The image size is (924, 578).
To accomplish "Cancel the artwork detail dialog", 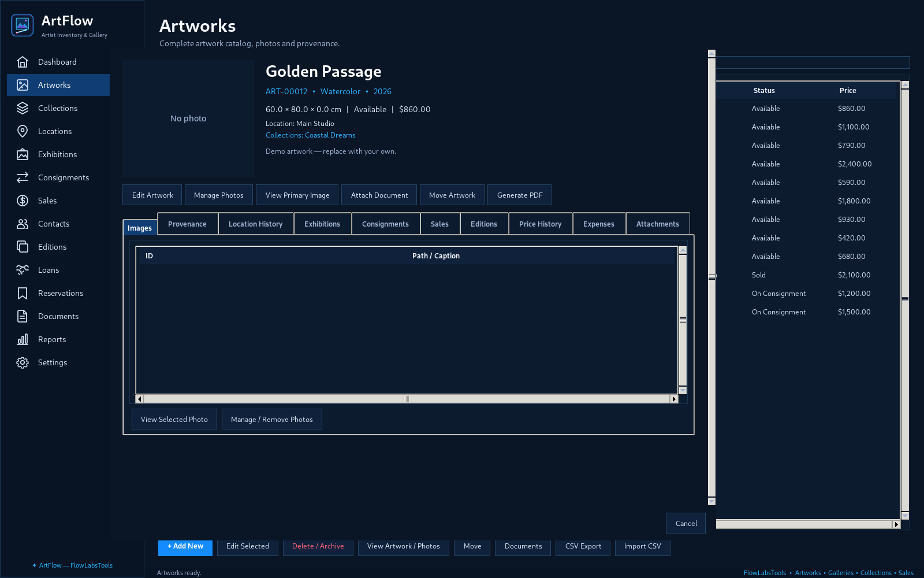I will pyautogui.click(x=686, y=523).
